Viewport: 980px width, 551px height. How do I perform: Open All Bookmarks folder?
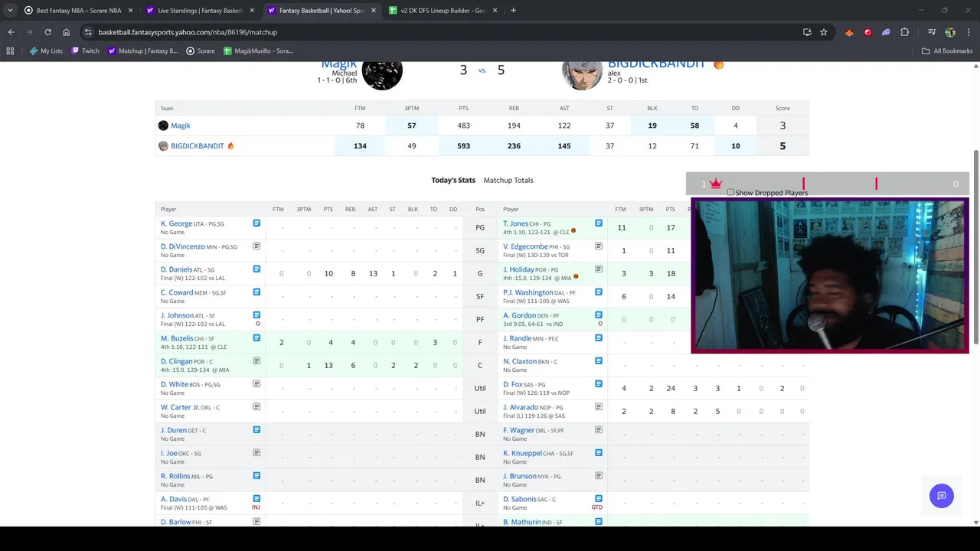[947, 51]
